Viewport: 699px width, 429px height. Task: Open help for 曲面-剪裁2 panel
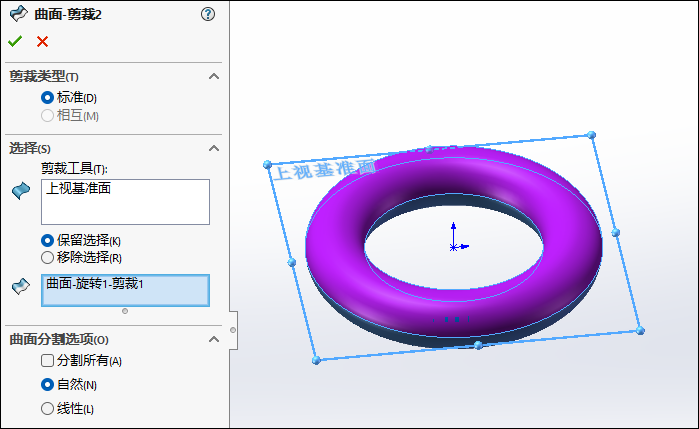point(208,14)
